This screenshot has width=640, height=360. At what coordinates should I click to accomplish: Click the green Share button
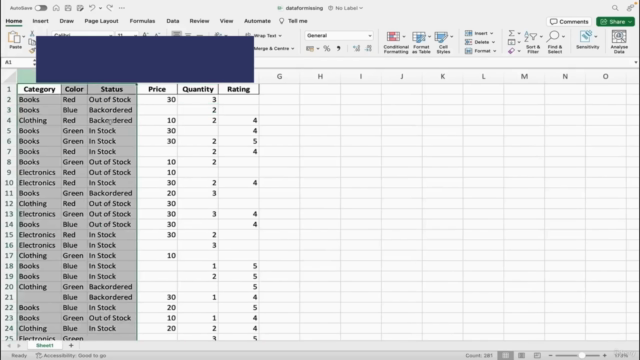click(x=615, y=22)
